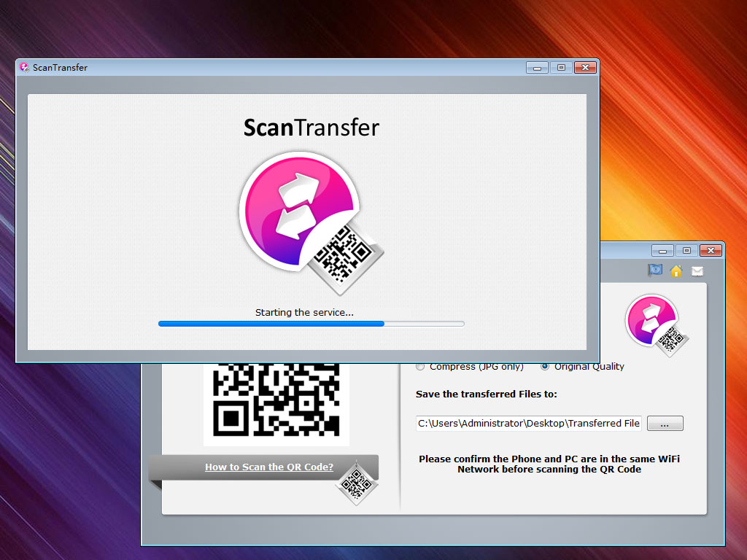747x560 pixels.
Task: Close the front ScanTransfer splash window
Action: pos(586,68)
